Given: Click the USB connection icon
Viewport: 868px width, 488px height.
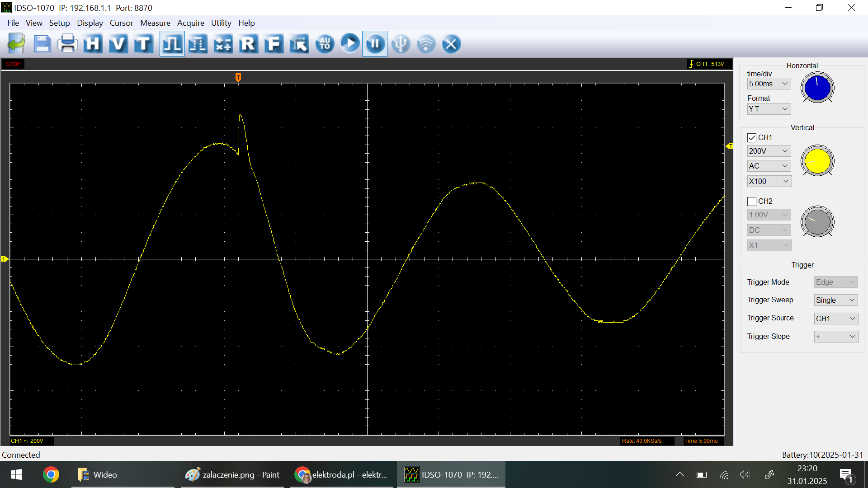Looking at the screenshot, I should click(401, 44).
